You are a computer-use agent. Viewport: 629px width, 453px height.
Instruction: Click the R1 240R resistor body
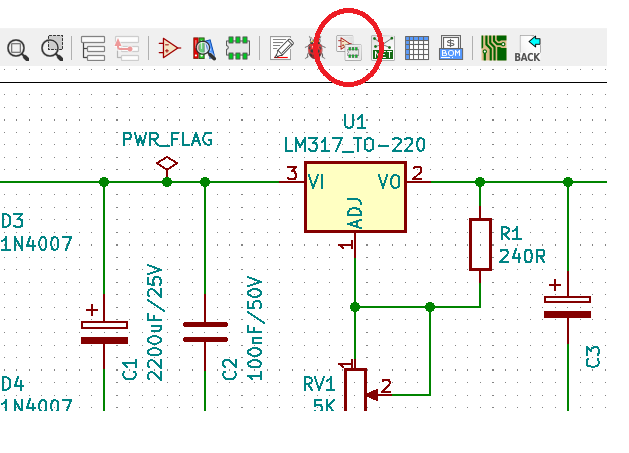point(480,244)
